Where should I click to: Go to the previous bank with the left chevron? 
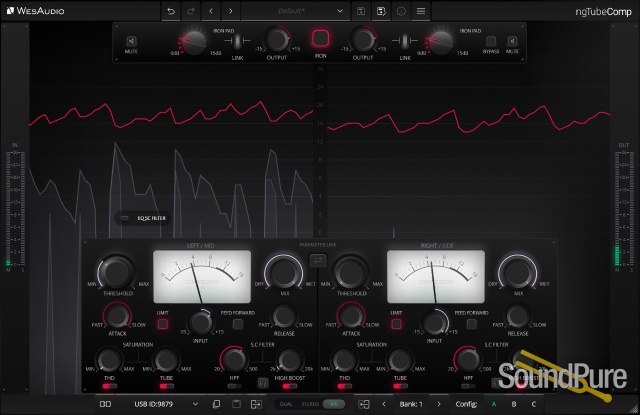coord(384,404)
